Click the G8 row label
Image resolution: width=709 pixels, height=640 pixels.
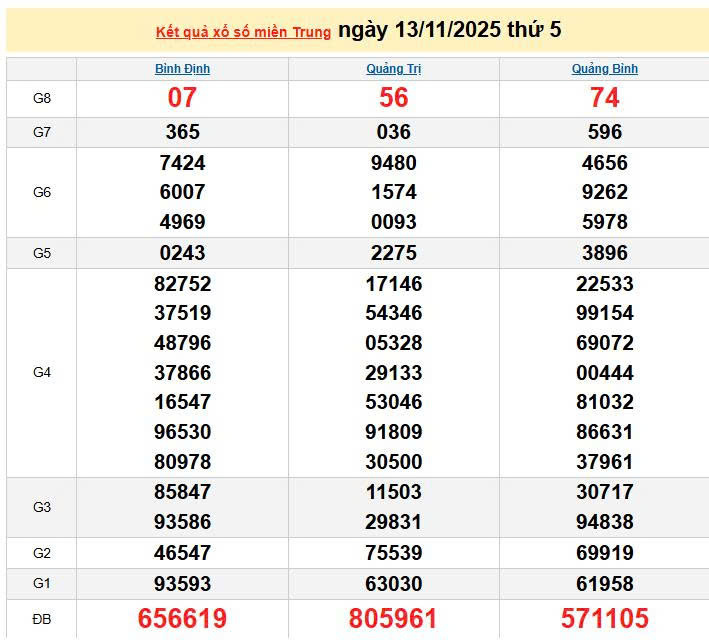point(41,98)
